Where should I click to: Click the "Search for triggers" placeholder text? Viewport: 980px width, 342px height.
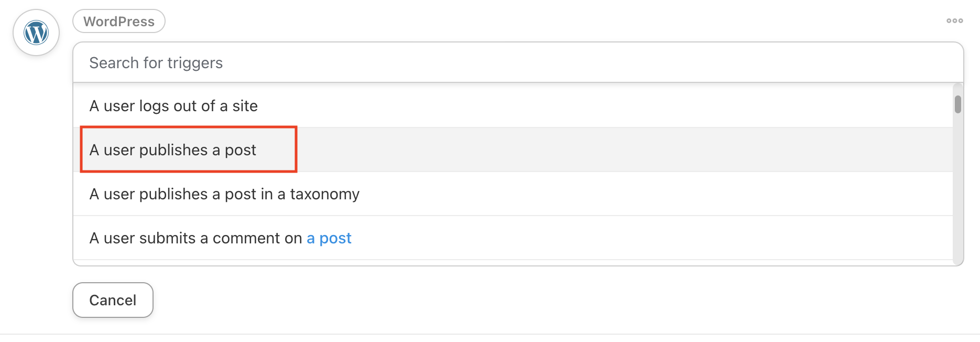click(x=156, y=63)
